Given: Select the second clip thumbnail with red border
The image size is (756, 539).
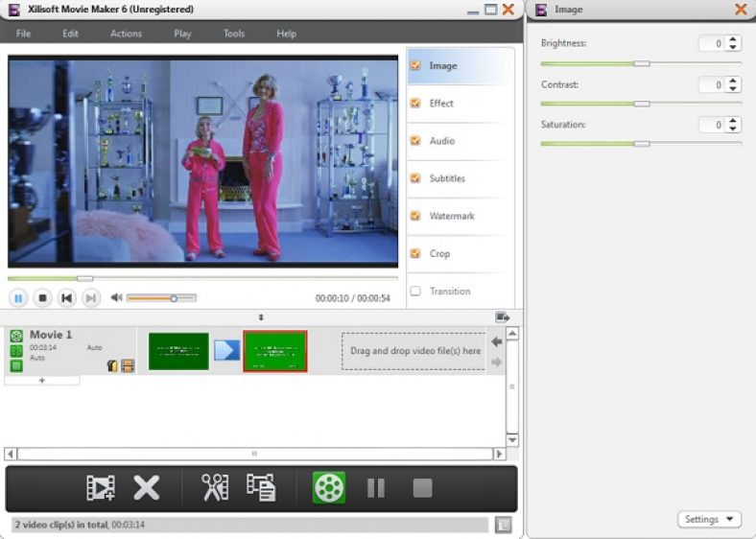Looking at the screenshot, I should click(x=275, y=351).
